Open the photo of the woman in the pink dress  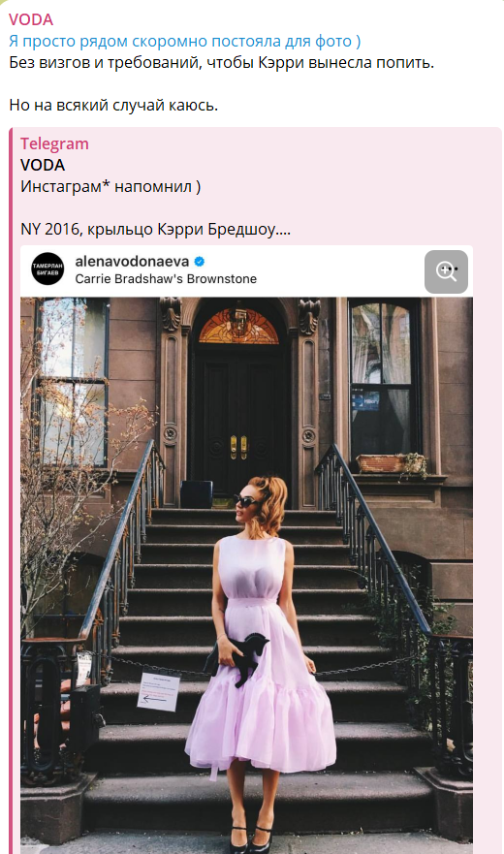click(246, 575)
